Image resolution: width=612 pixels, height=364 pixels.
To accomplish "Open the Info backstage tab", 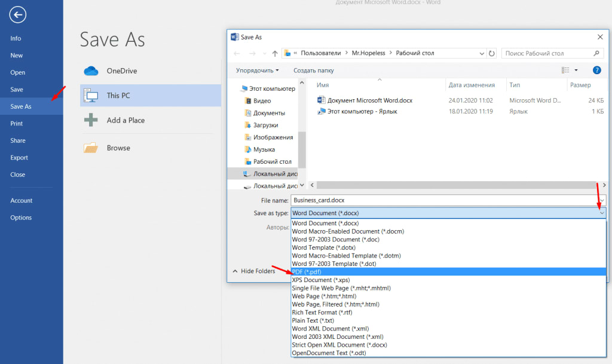I will tap(16, 38).
